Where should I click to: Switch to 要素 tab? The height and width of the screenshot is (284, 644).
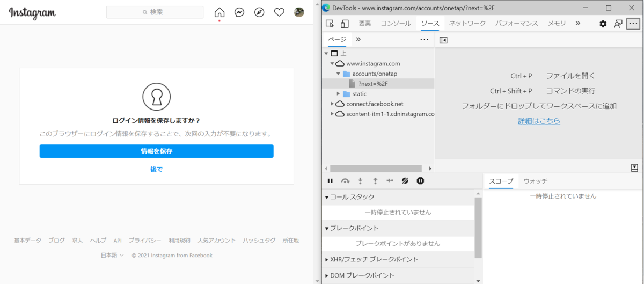click(x=365, y=24)
